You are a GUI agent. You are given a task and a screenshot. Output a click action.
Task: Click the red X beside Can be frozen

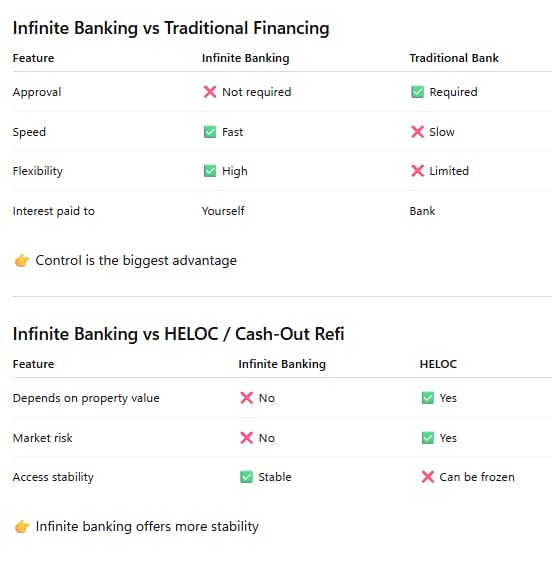(428, 477)
